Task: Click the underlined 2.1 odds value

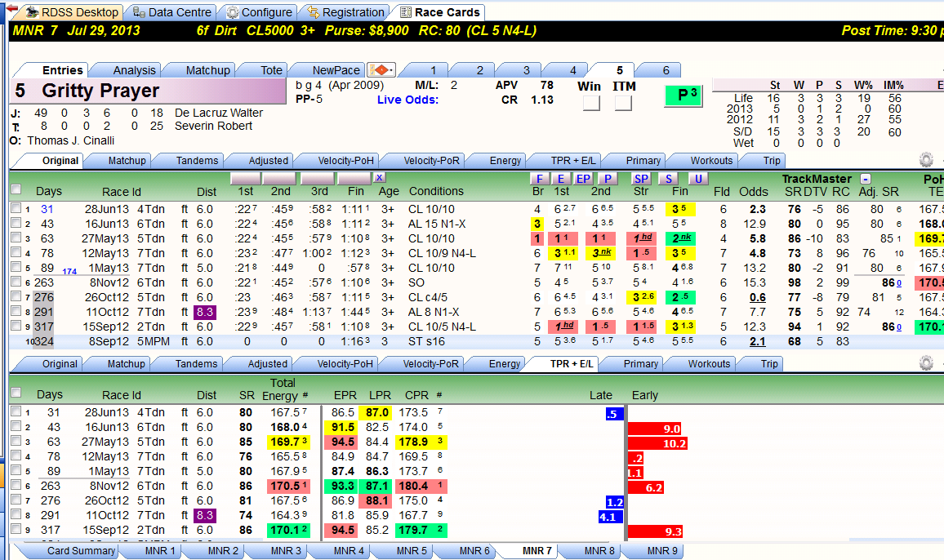Action: [757, 341]
